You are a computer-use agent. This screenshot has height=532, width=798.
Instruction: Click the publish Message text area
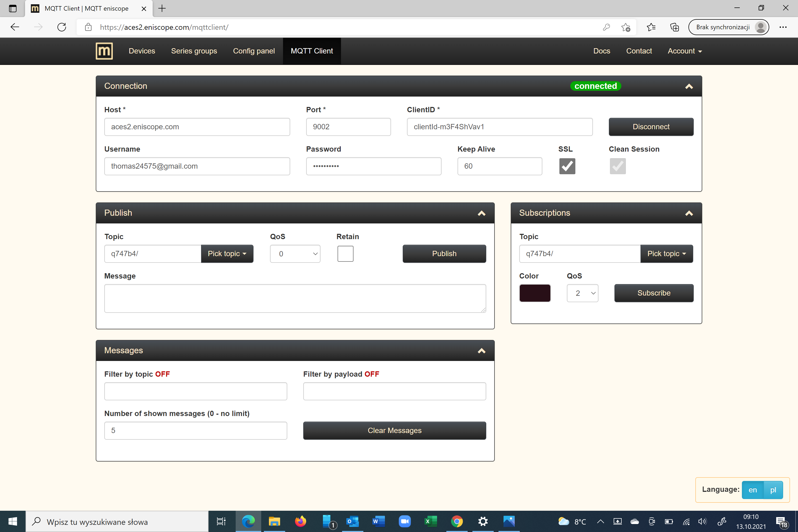[295, 298]
